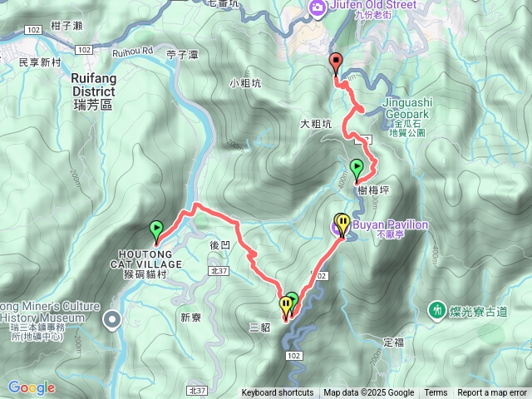
Task: Open the map Terms link
Action: [x=436, y=392]
